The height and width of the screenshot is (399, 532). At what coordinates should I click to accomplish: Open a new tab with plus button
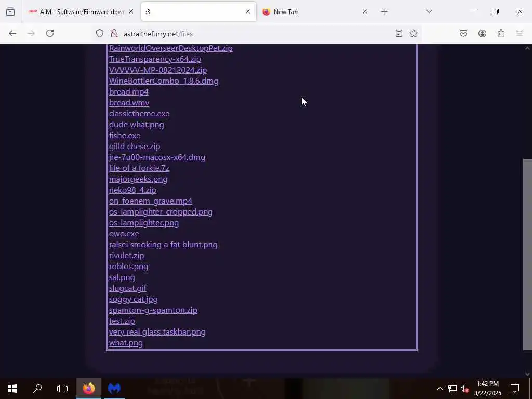pos(384,12)
